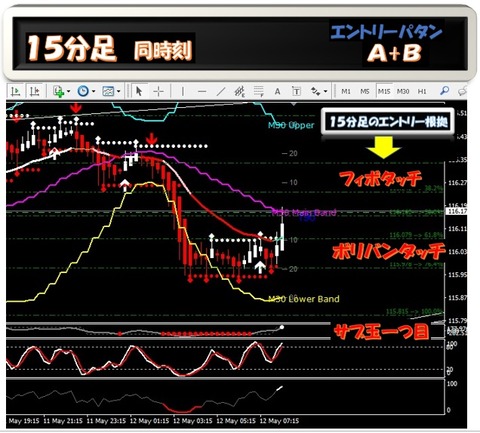Click the Fibonacci label 115.815 -> 100.0%
The height and width of the screenshot is (433, 480).
pyautogui.click(x=415, y=312)
